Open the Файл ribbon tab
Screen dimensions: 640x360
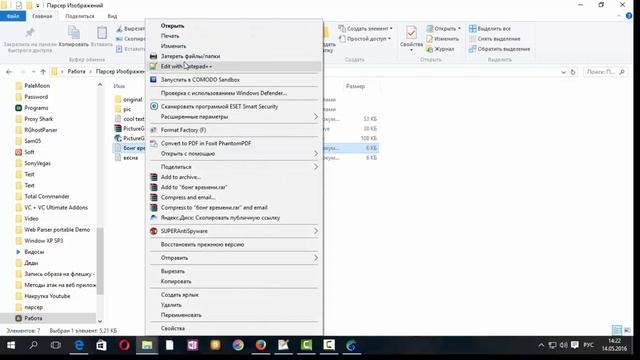(x=13, y=16)
